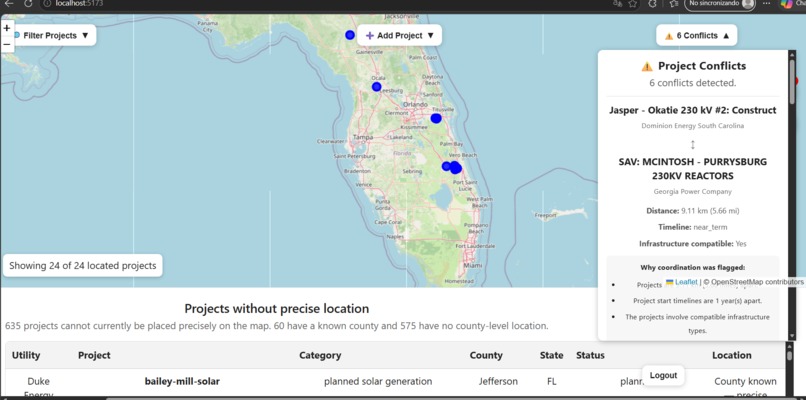Viewport: 806px width, 400px height.
Task: Click the Status column header
Action: (x=590, y=355)
